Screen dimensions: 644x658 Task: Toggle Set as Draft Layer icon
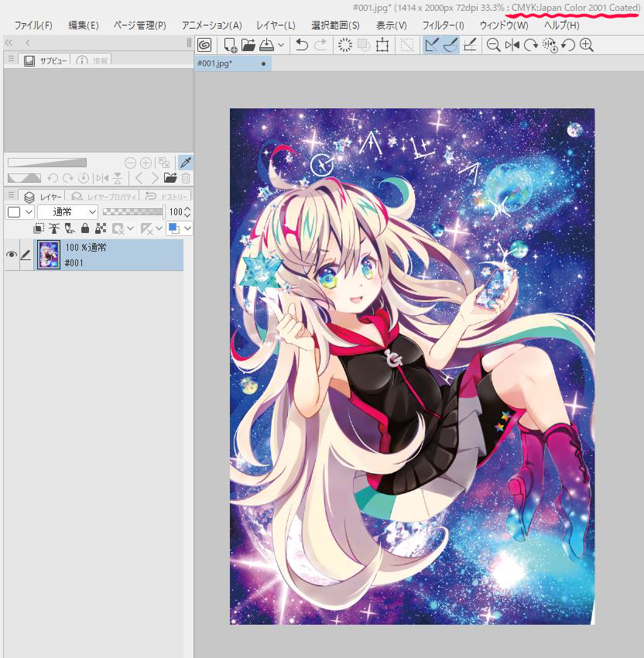pos(70,228)
